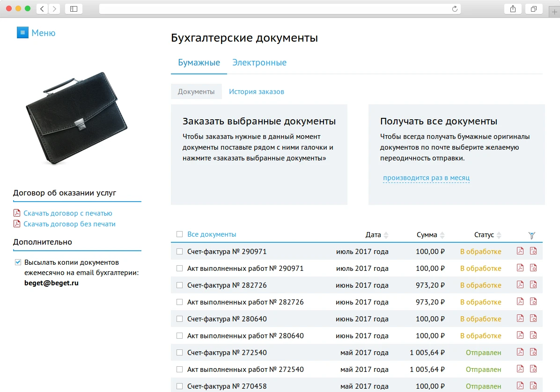Disable 'Высылать копии документов' checkbox

[17, 262]
